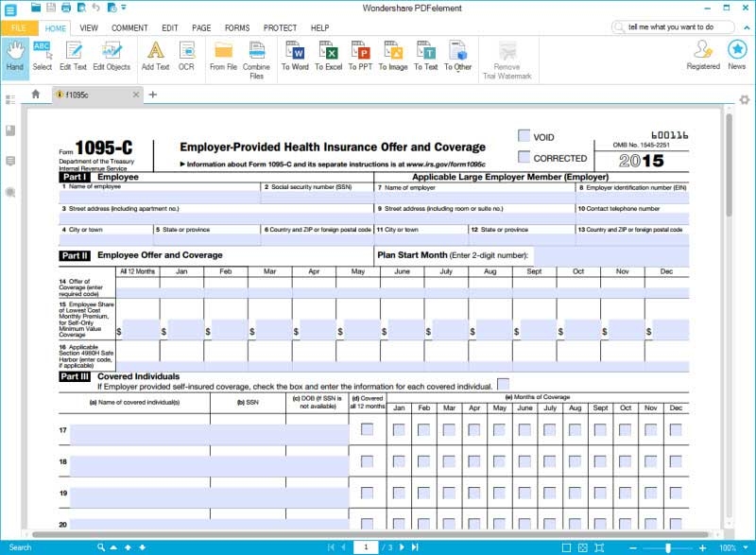Click the Edit Text tool

point(73,56)
